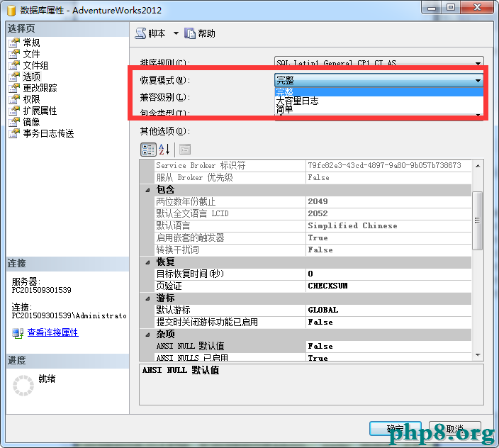Open the 帮助 help icon

point(190,33)
